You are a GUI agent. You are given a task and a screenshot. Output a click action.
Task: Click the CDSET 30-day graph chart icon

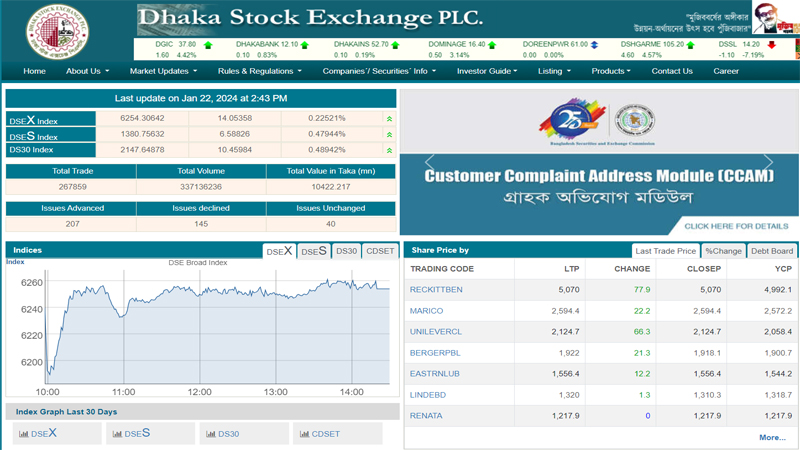click(x=304, y=434)
